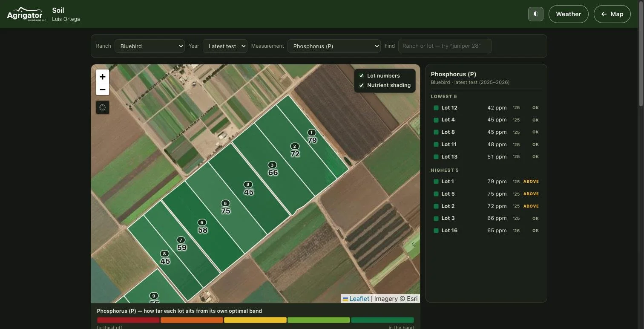Viewport: 644px width, 329px height.
Task: Select Lot 11 row in Lowest 5
Action: click(486, 144)
